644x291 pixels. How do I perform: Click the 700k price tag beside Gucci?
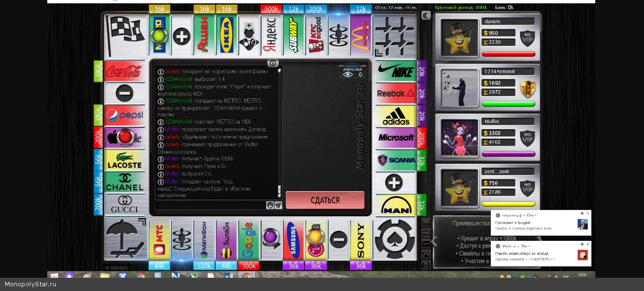point(98,205)
